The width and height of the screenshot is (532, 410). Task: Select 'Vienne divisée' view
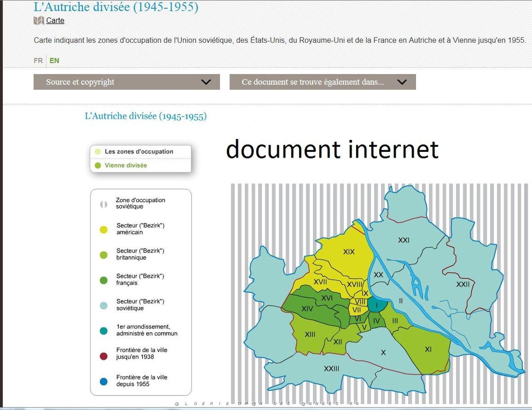tap(126, 165)
